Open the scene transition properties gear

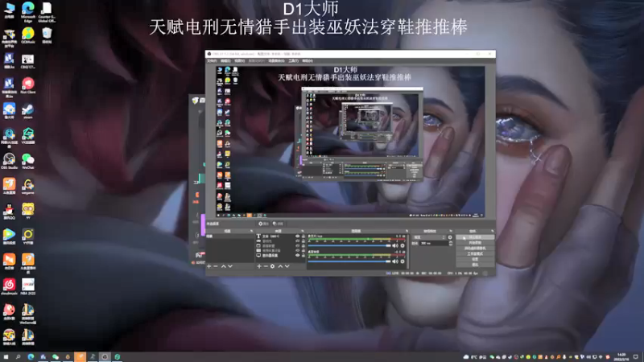[450, 237]
